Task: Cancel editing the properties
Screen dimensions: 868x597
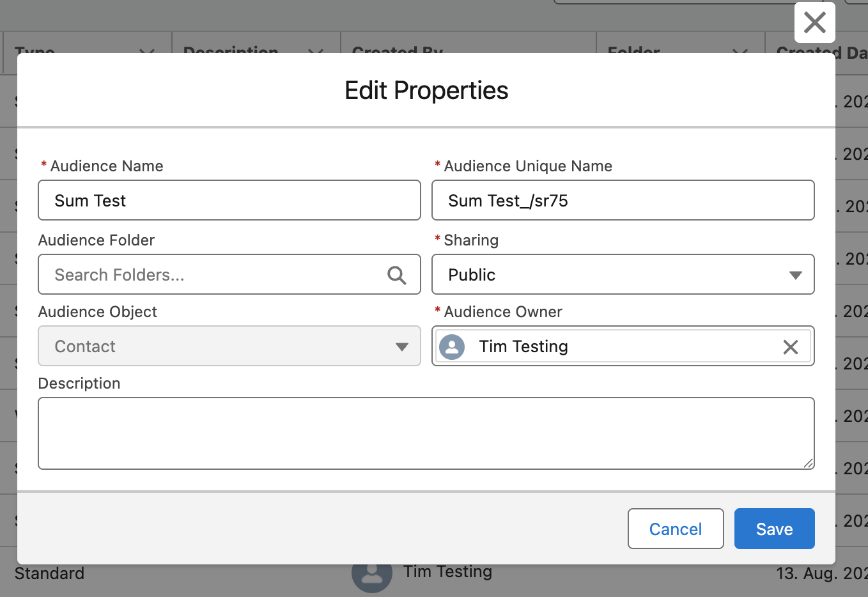Action: (x=676, y=529)
